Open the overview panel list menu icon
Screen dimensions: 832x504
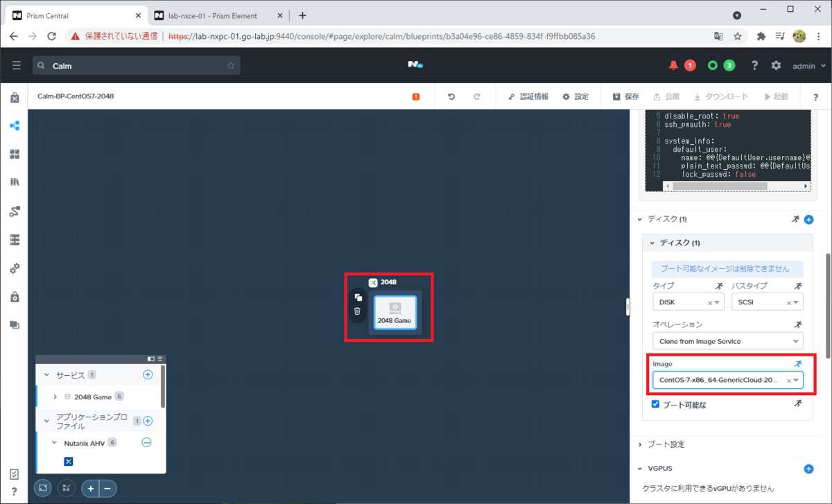[160, 359]
